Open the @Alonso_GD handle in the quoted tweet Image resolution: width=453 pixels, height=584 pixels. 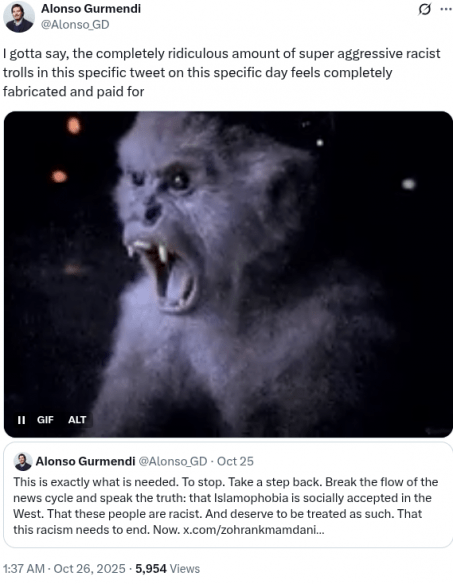click(173, 461)
